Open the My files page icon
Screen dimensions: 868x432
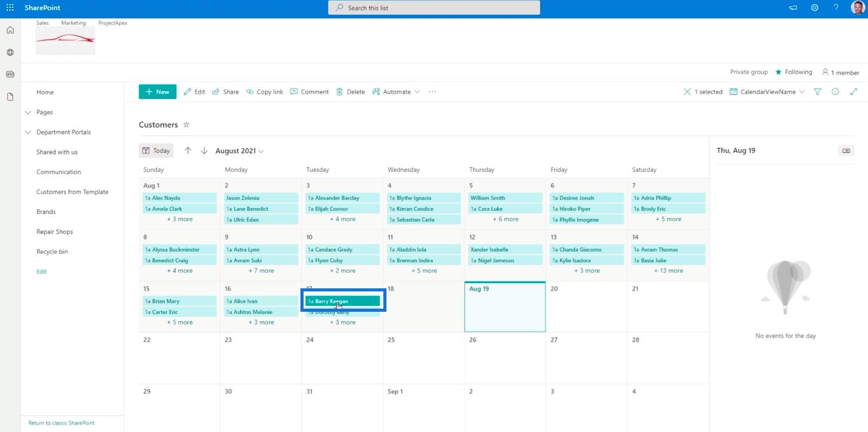pos(10,96)
